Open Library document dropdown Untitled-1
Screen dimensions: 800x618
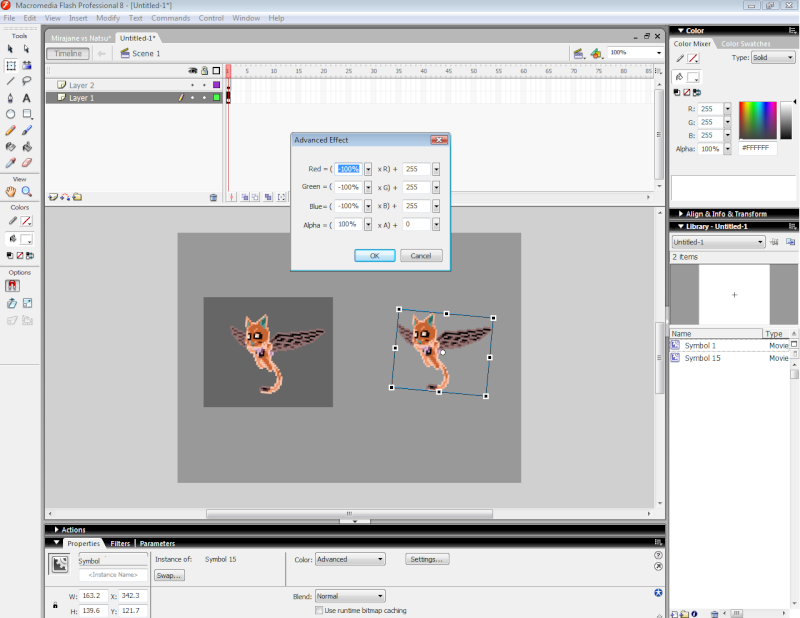[x=718, y=242]
